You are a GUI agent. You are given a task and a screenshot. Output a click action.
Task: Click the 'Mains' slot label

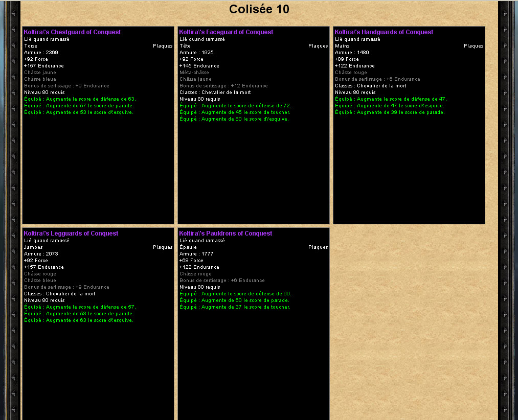point(342,46)
